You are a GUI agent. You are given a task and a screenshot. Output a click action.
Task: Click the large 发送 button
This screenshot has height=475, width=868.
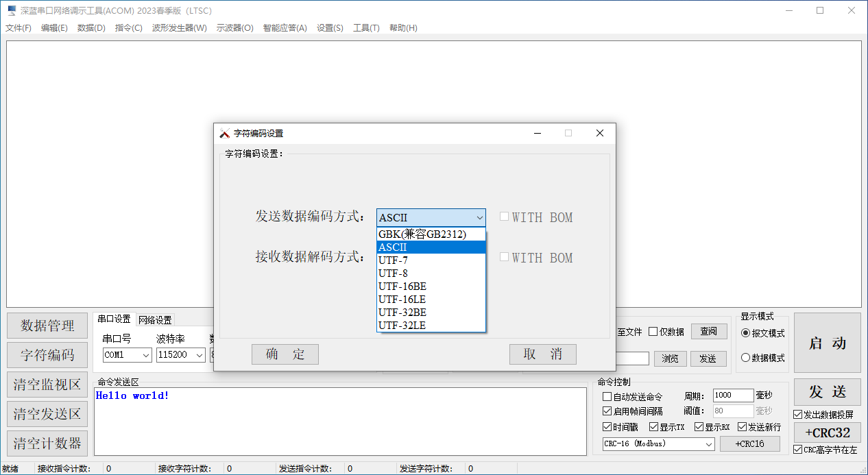pyautogui.click(x=828, y=392)
